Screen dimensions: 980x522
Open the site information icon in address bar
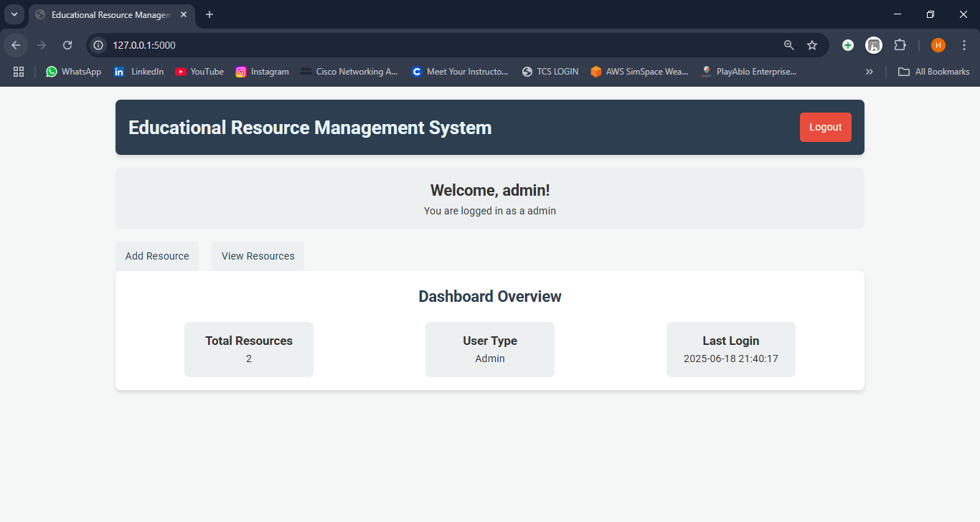(99, 45)
